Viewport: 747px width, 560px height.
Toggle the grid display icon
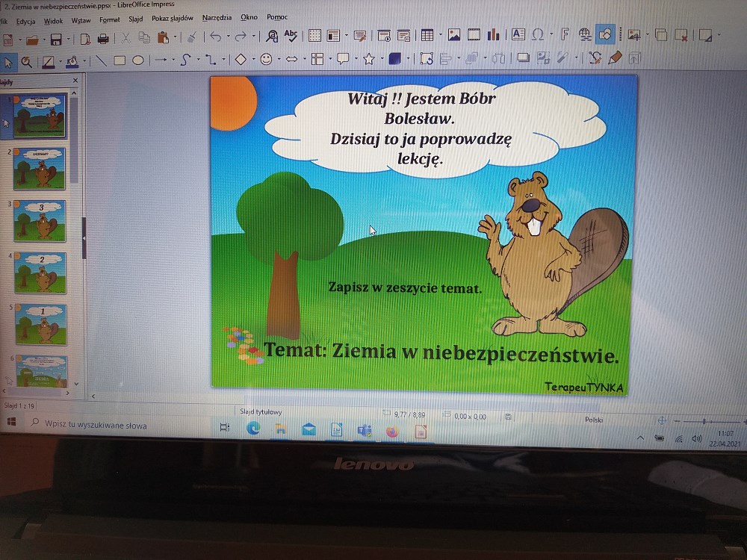pos(315,35)
